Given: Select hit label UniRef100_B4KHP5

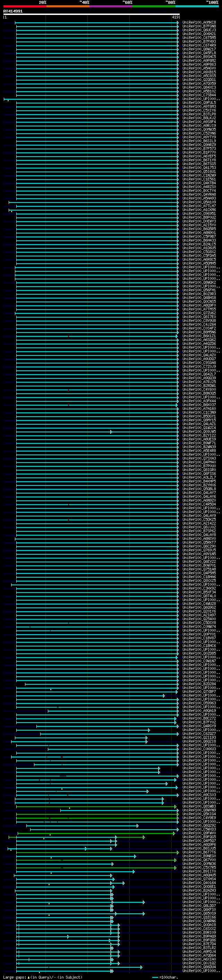Looking at the screenshot, I should pos(199,481).
